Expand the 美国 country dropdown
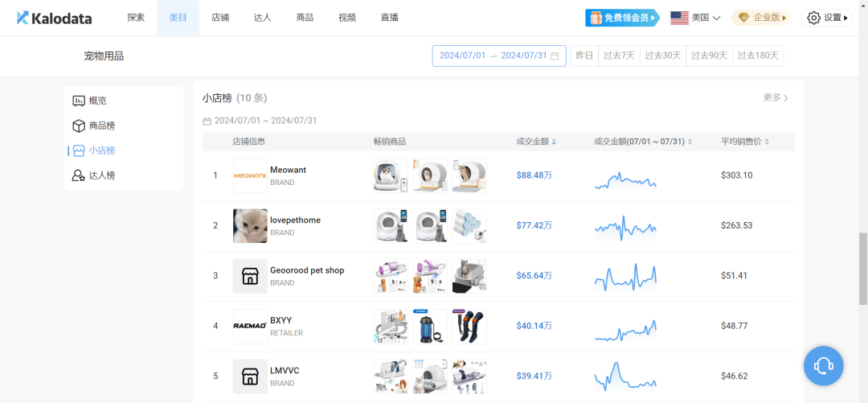This screenshot has width=868, height=403. (695, 18)
